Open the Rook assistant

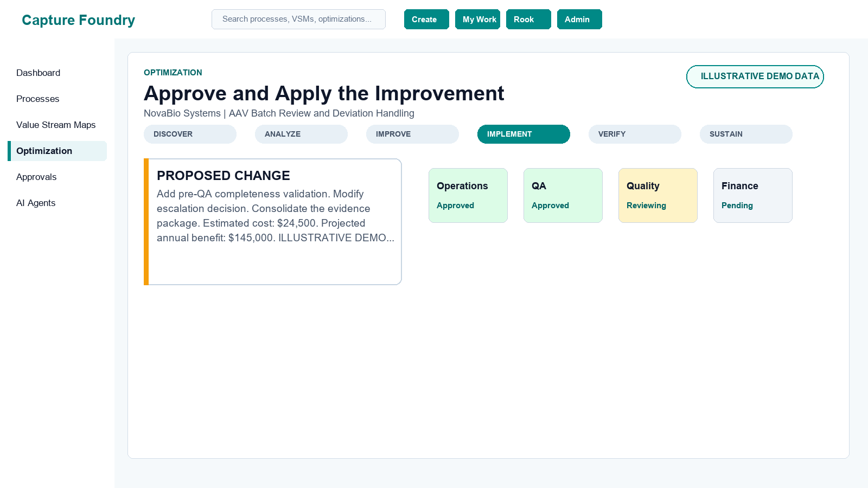tap(528, 19)
